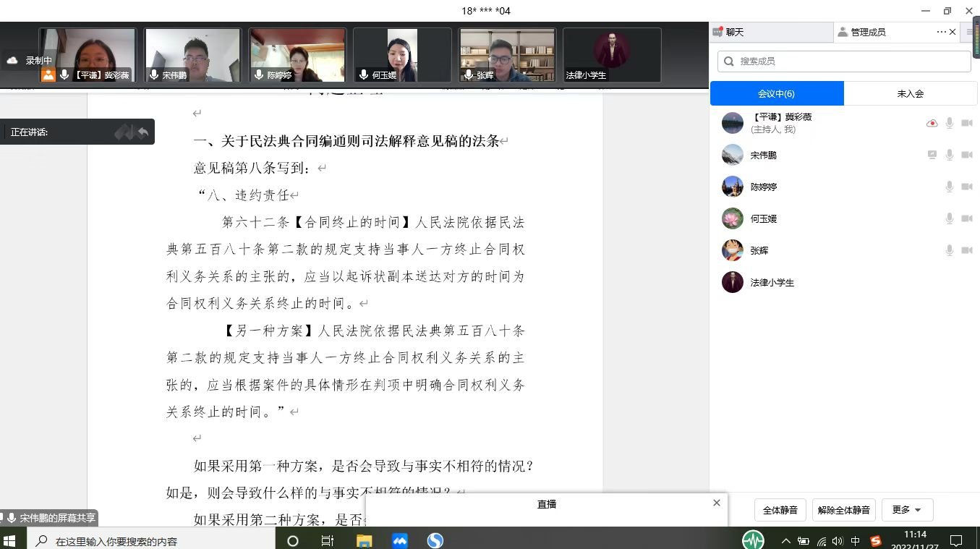Toggle microphone for 陈婷婷 in member list
This screenshot has width=980, height=549.
pyautogui.click(x=950, y=187)
